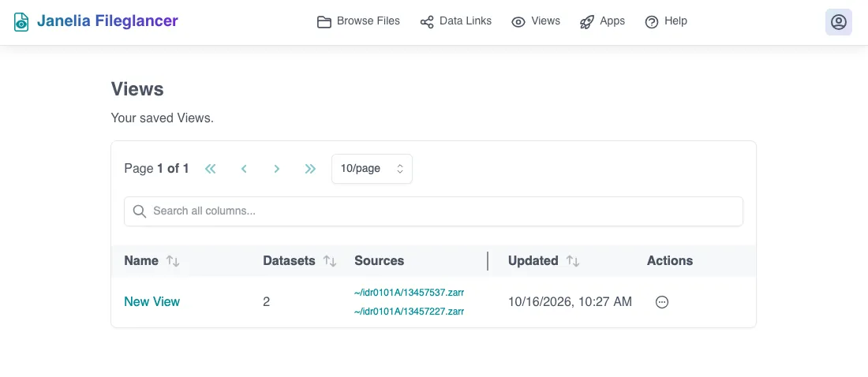Open the 10/page rows dropdown

coord(372,169)
